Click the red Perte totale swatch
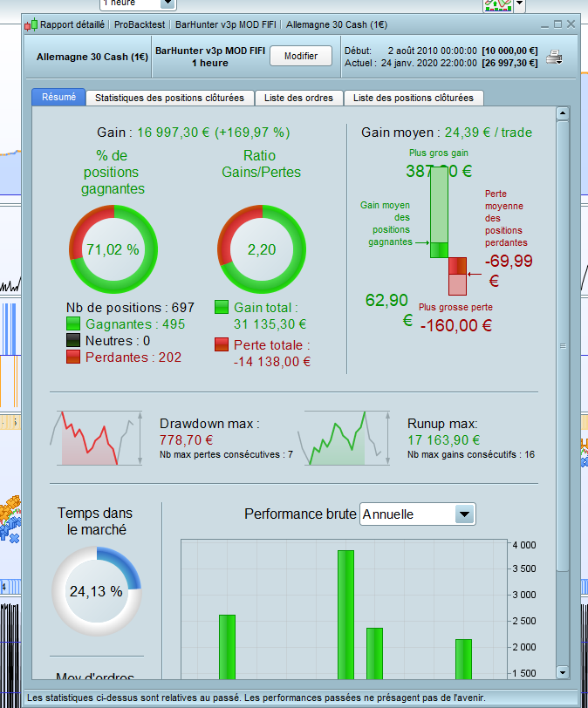This screenshot has width=588, height=708. 222,344
